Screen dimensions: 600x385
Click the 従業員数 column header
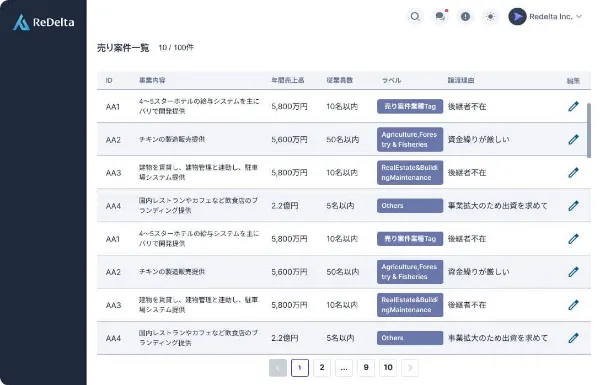coord(339,80)
